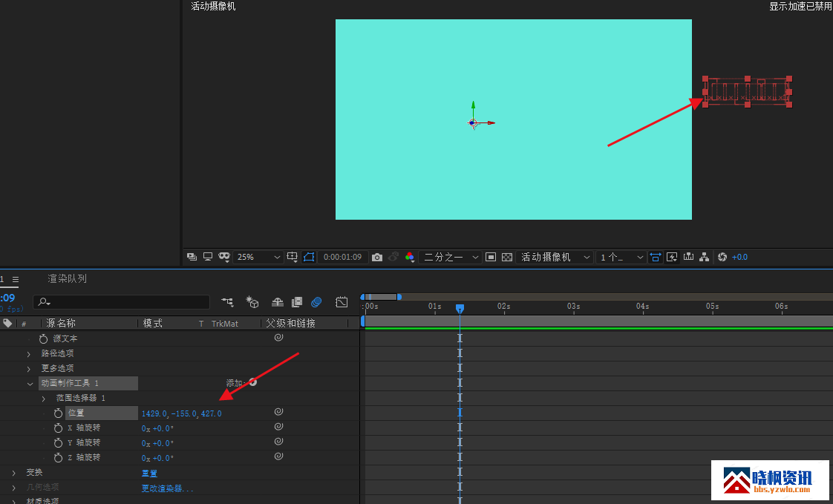Click the 0:00:01:09 current time display
Image resolution: width=833 pixels, height=504 pixels.
click(343, 257)
